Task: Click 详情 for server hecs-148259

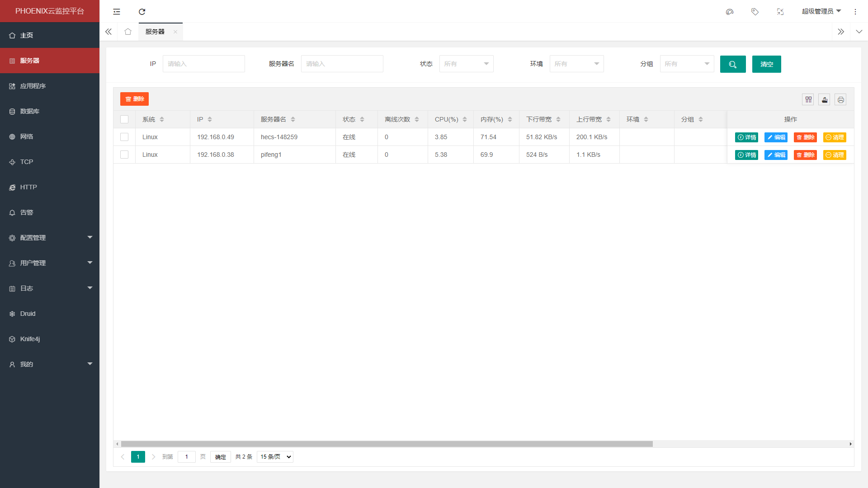Action: click(746, 137)
